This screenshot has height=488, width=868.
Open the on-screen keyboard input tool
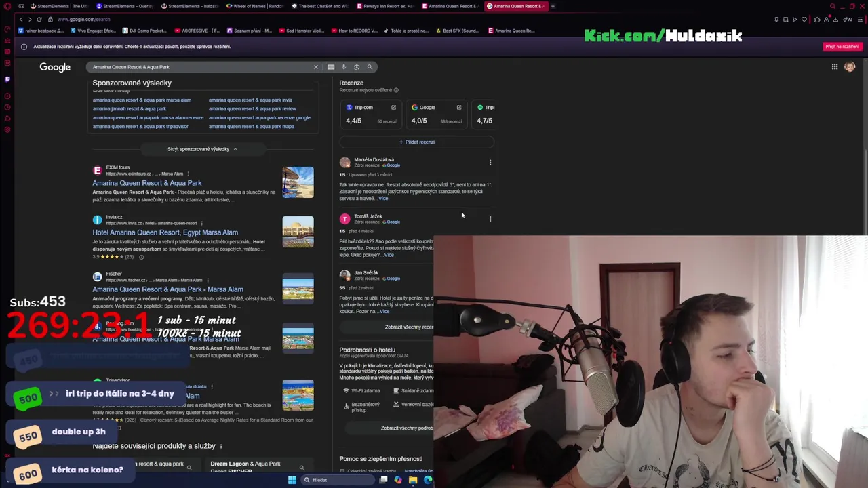click(x=331, y=67)
